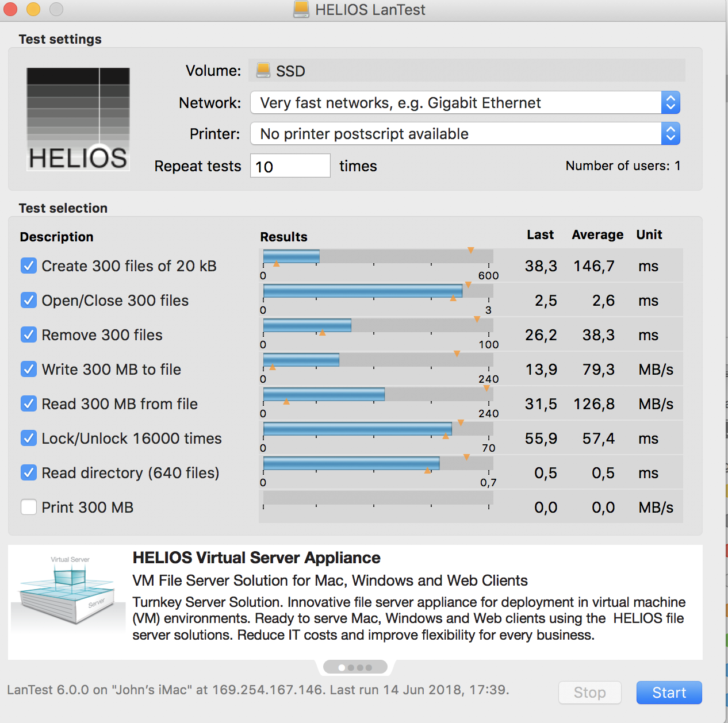Uncheck Read 300 MB from file

(x=29, y=403)
